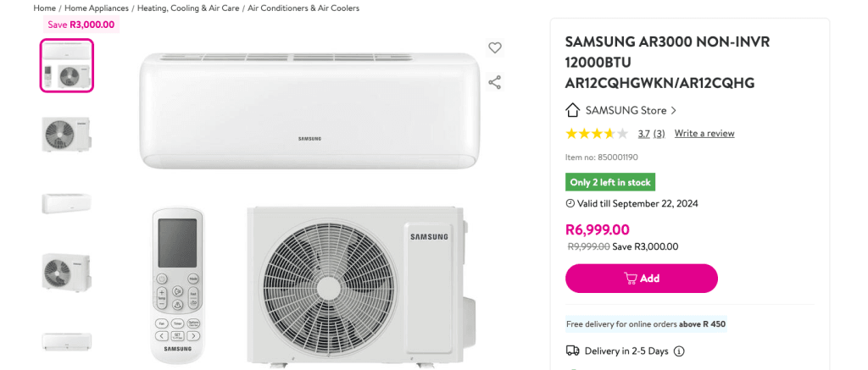Viewport: 868px width, 370px height.
Task: Select first thumbnail with full unit set
Action: pos(67,65)
